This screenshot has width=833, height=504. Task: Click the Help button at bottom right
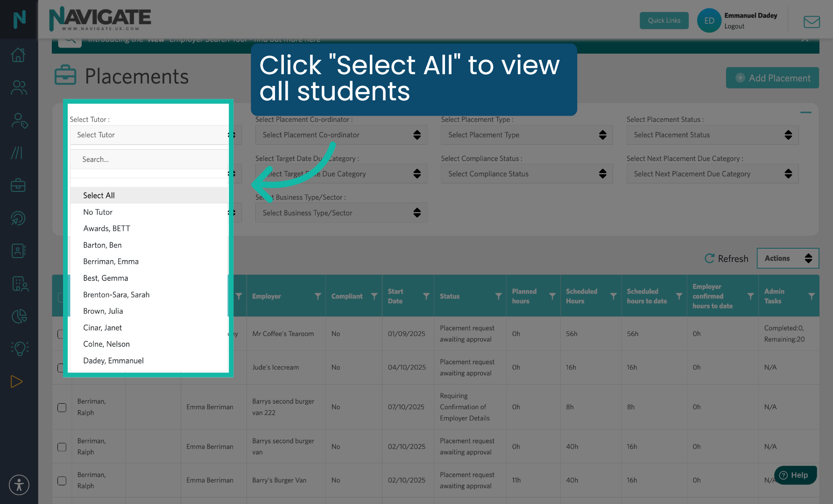(795, 475)
